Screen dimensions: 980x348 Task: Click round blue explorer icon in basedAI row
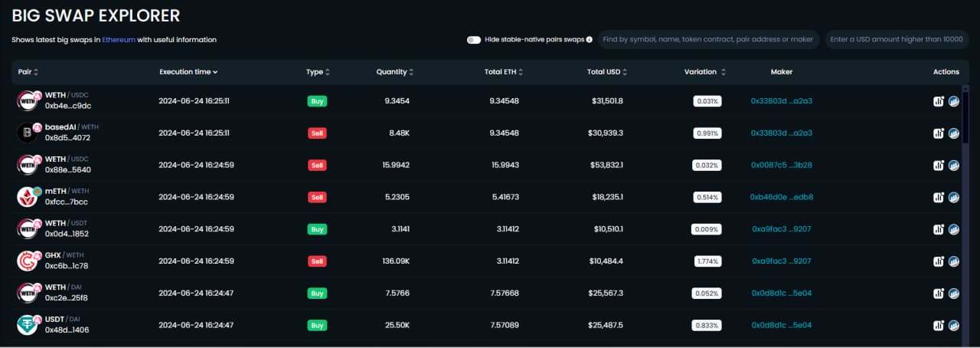[x=954, y=133]
